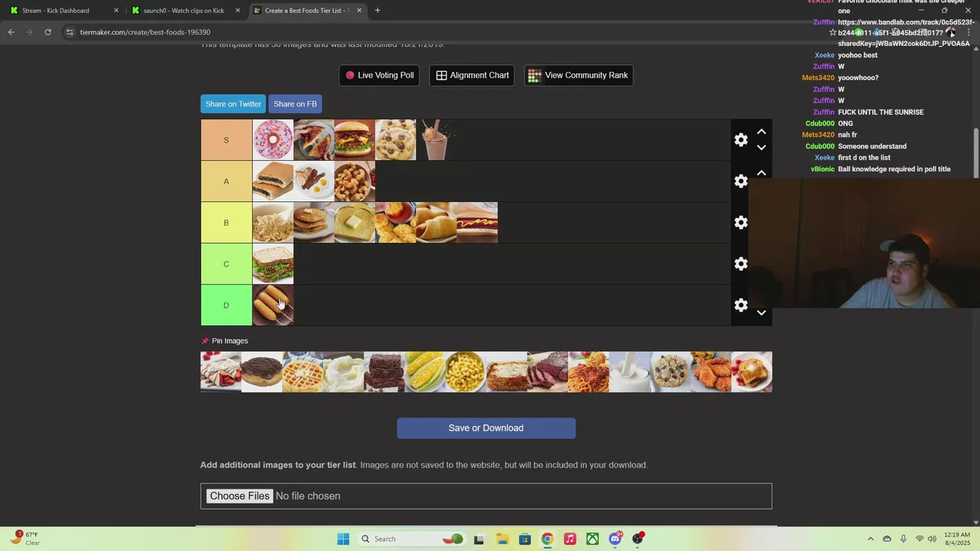Open settings gear for the S tier
Viewport: 980px width, 551px height.
tap(740, 140)
